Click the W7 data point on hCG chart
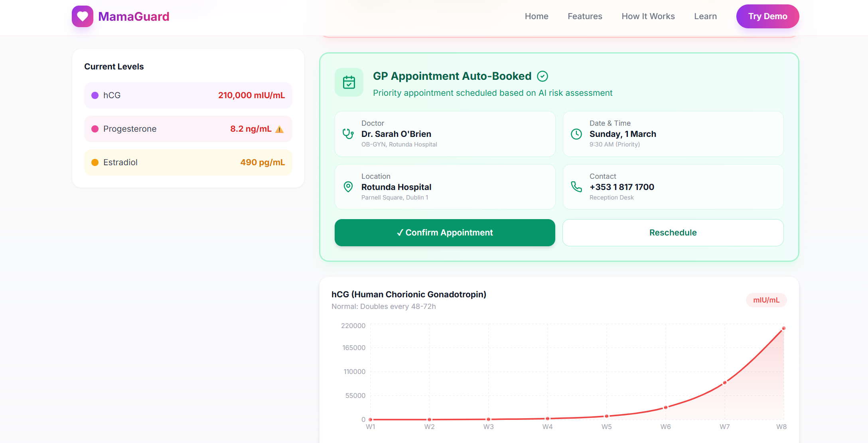This screenshot has width=868, height=443. point(725,383)
